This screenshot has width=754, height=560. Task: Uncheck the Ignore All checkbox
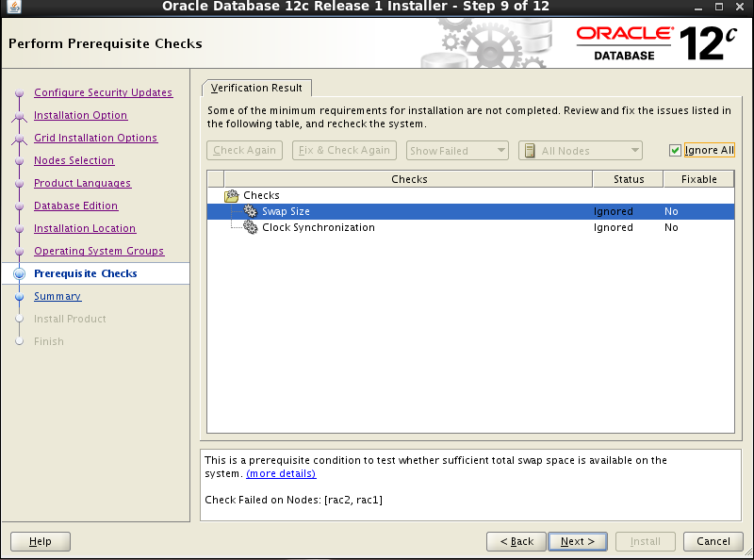coord(675,151)
